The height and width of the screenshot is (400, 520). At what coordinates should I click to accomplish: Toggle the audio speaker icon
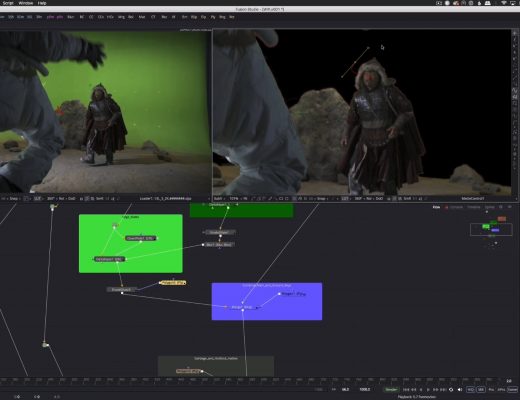click(460, 389)
